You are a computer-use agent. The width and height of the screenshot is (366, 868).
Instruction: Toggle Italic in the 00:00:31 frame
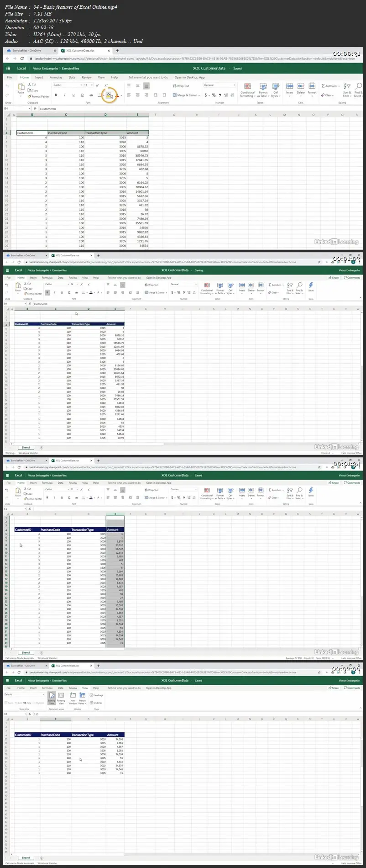(x=65, y=95)
